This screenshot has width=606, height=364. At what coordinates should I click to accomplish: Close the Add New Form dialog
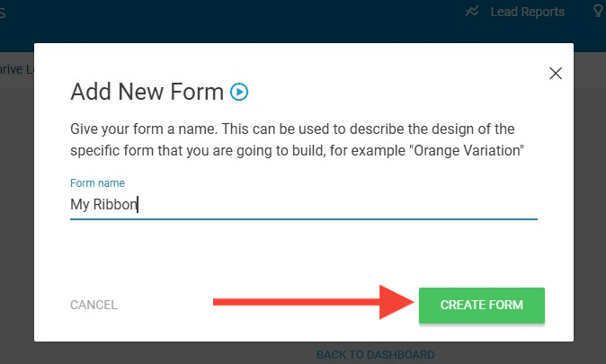coord(556,74)
